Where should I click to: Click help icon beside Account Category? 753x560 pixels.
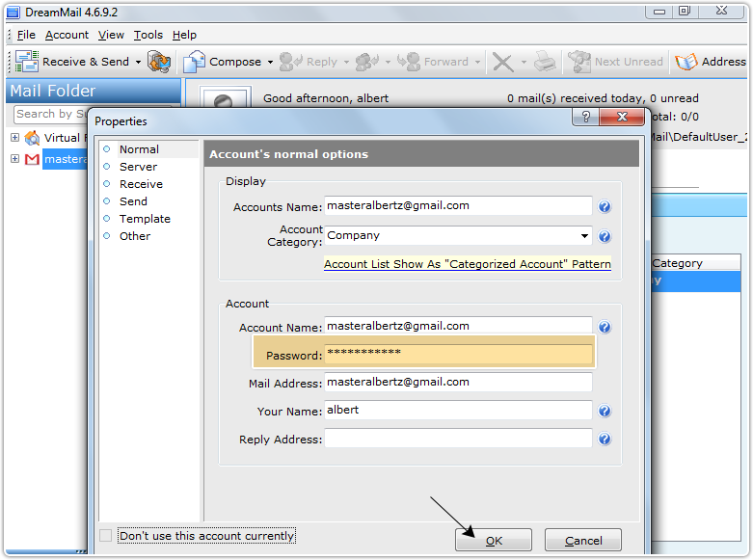[605, 236]
